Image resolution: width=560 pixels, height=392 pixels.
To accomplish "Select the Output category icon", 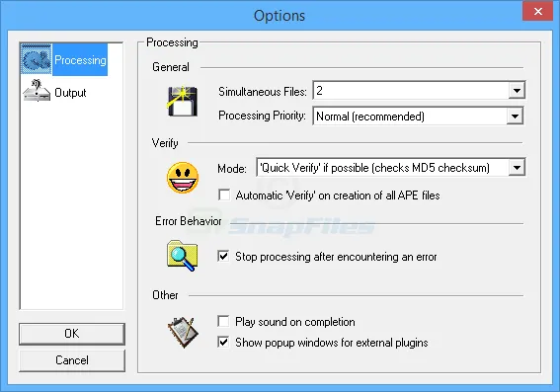I will pos(37,91).
